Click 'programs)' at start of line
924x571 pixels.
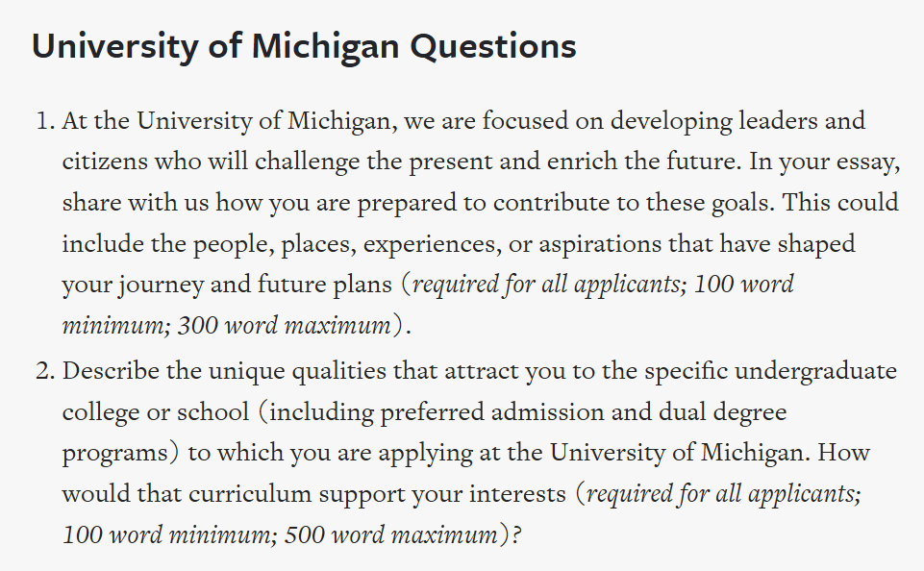point(120,454)
